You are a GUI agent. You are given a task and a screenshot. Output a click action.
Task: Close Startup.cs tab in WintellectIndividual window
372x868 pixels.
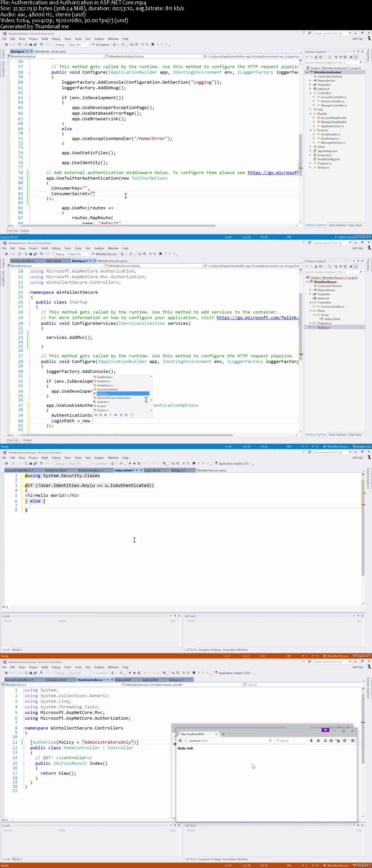tap(31, 51)
